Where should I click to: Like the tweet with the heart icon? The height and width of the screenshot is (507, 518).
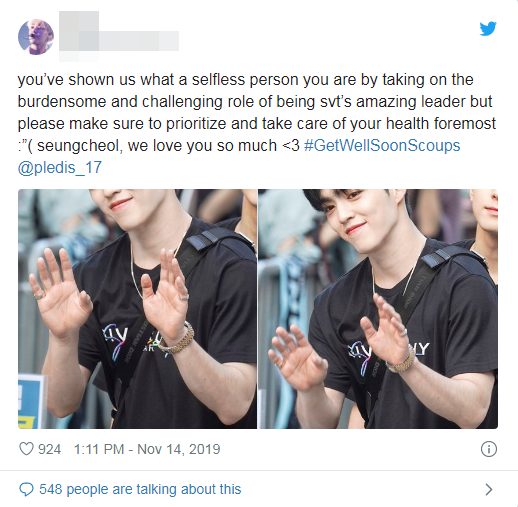(26, 449)
